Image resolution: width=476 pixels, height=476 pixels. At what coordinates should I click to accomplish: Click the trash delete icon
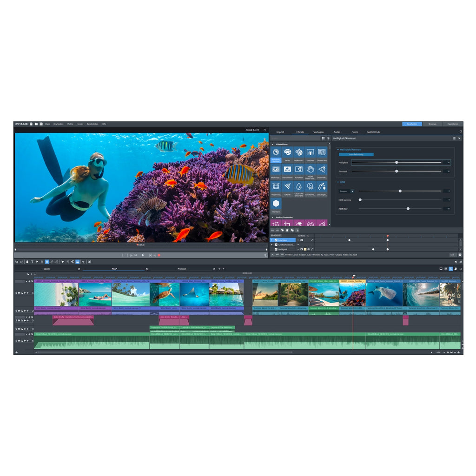[27, 262]
